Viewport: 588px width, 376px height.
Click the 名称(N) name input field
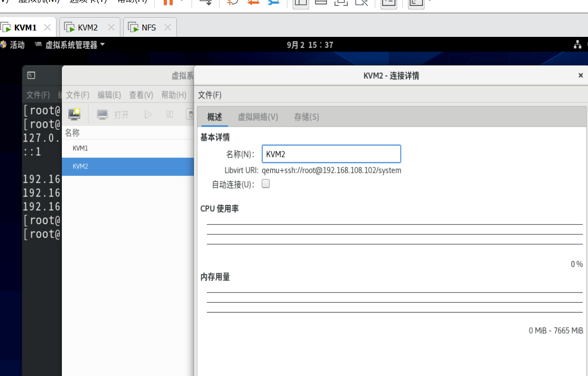tap(331, 154)
